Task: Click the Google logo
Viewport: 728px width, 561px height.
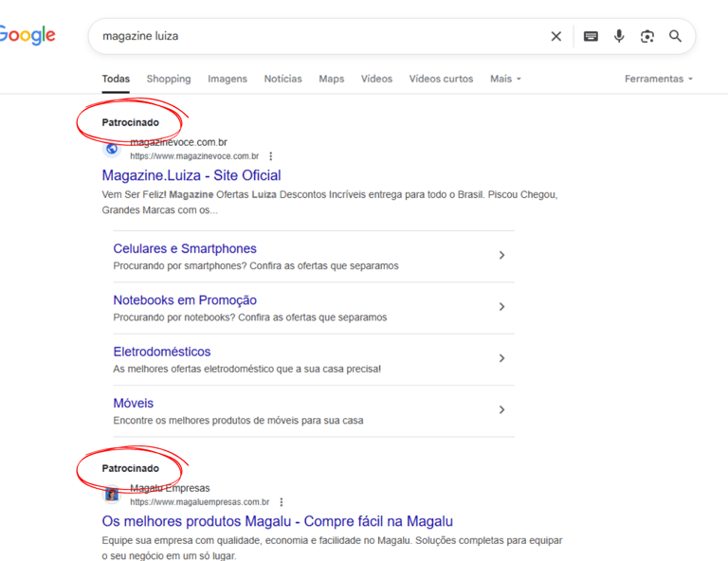Action: coord(27,35)
